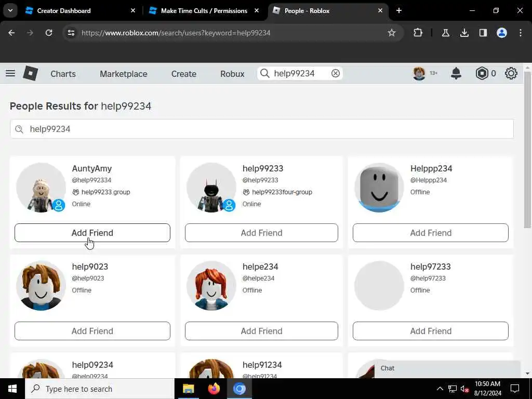Open the settings gear in Roblox navbar
532x399 pixels.
tap(511, 73)
